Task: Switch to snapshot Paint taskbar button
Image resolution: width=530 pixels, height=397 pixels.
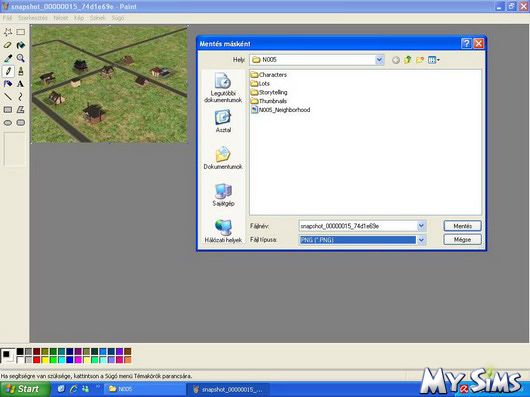Action: [x=228, y=389]
